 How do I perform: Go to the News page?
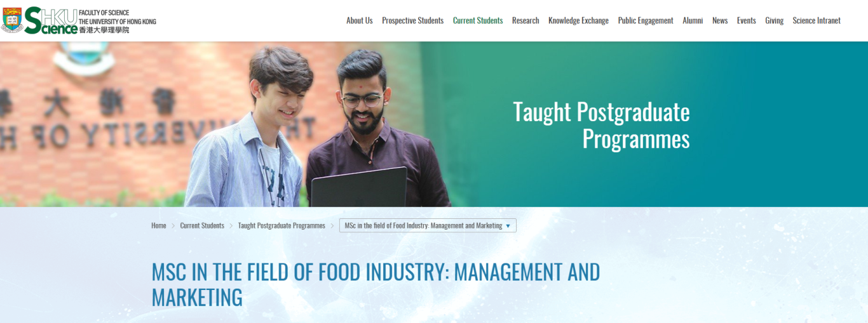(720, 20)
